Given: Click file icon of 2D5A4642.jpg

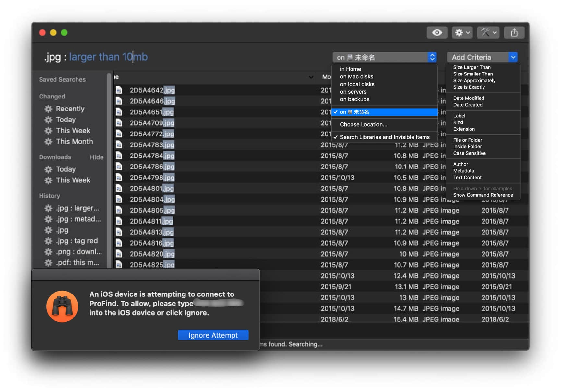Looking at the screenshot, I should (x=119, y=90).
